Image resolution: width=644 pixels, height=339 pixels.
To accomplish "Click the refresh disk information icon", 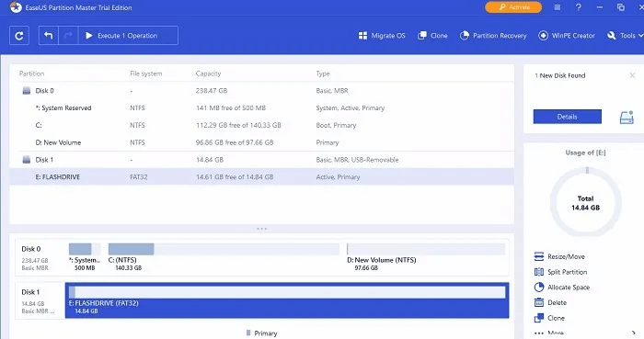I will tap(19, 36).
